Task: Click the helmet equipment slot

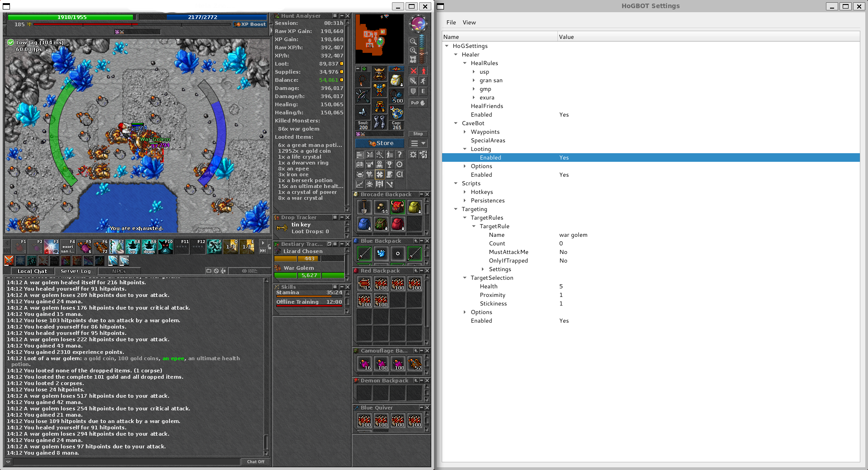Action: coord(379,73)
